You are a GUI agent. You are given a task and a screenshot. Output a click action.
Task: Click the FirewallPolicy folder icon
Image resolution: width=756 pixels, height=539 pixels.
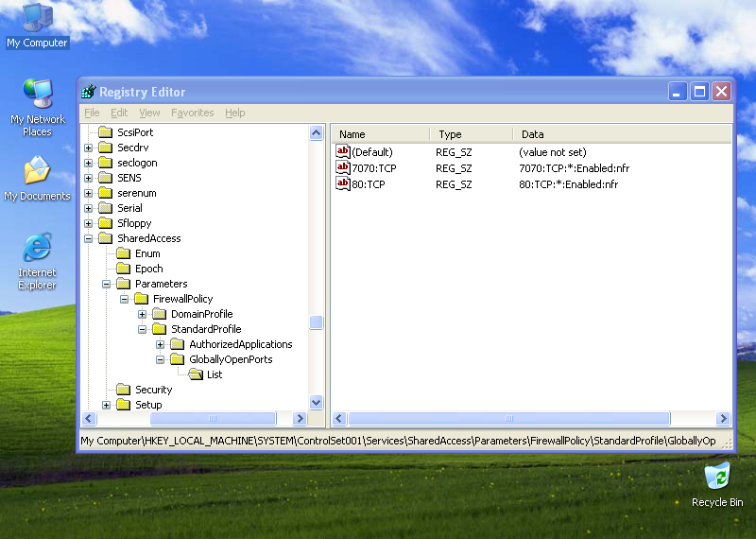(141, 299)
